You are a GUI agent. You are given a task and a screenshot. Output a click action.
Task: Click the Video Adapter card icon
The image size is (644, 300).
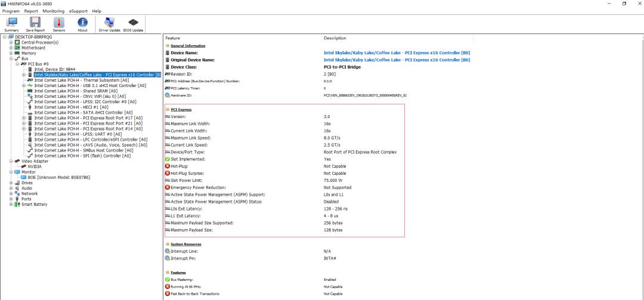[17, 161]
